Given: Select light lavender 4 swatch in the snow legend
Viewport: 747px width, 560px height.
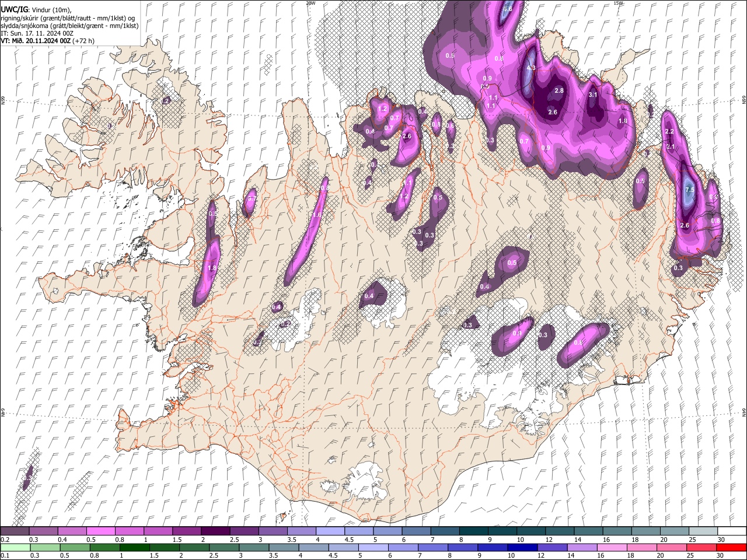Looking at the screenshot, I should point(330,531).
